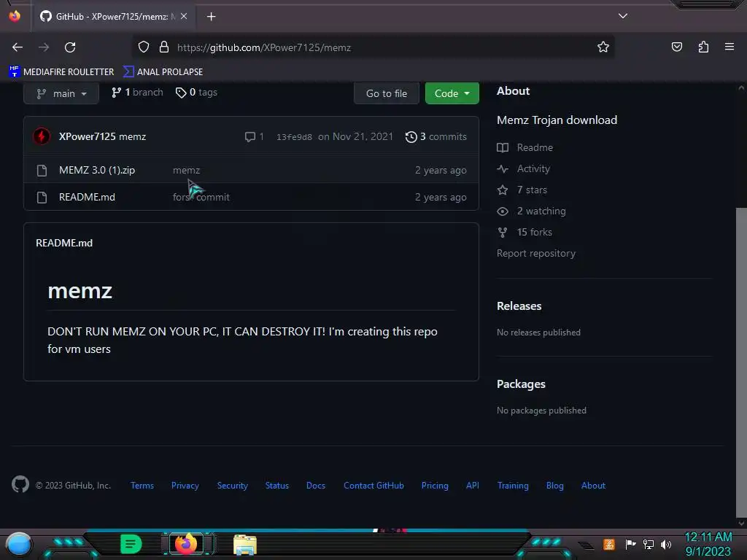Click the network tray icon

tap(648, 544)
